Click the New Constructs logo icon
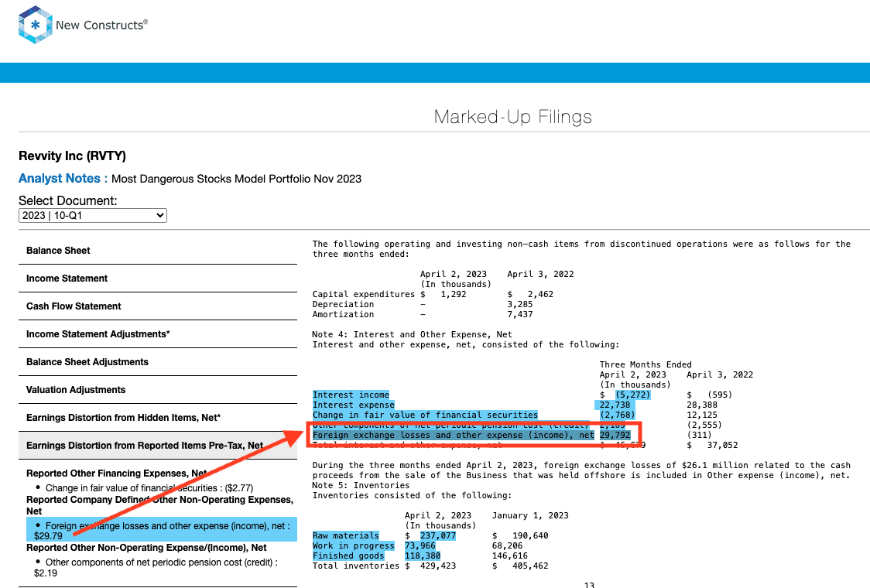This screenshot has width=870, height=588. (x=35, y=25)
